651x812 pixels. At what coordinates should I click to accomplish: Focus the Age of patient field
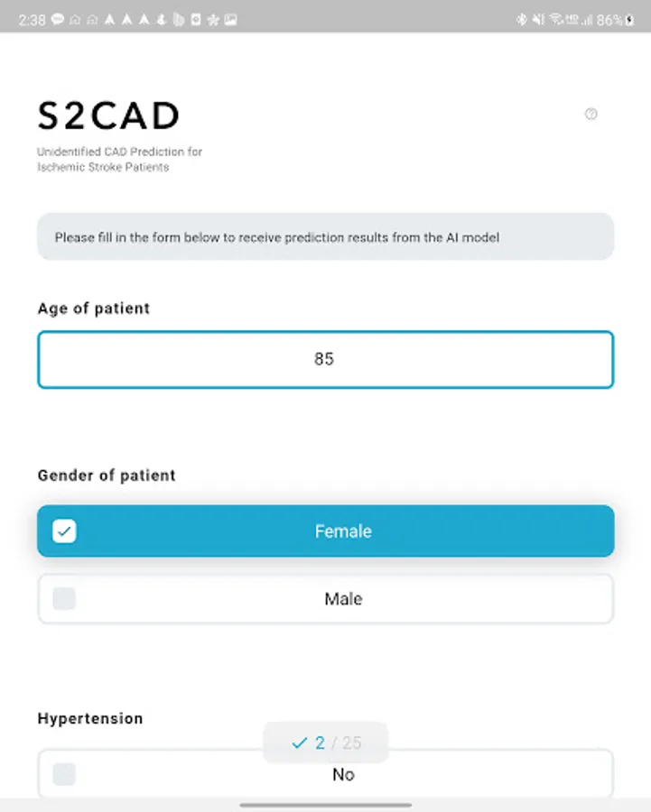[325, 359]
